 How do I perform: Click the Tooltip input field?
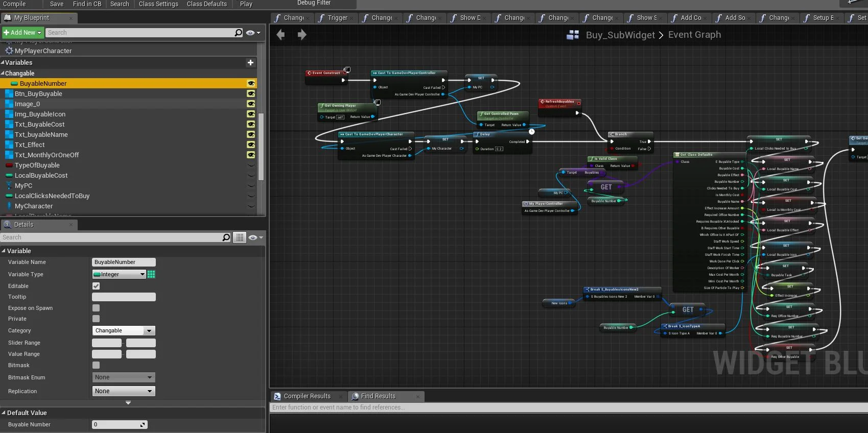pos(124,297)
